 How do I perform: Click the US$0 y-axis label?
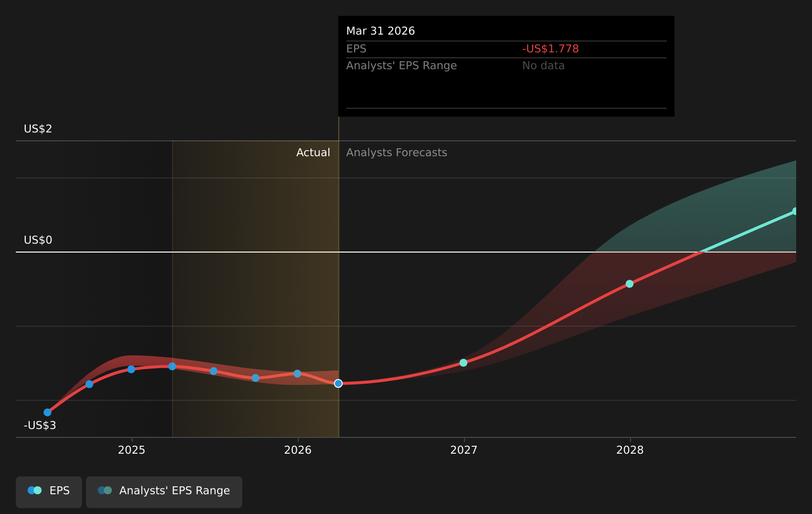pyautogui.click(x=38, y=240)
